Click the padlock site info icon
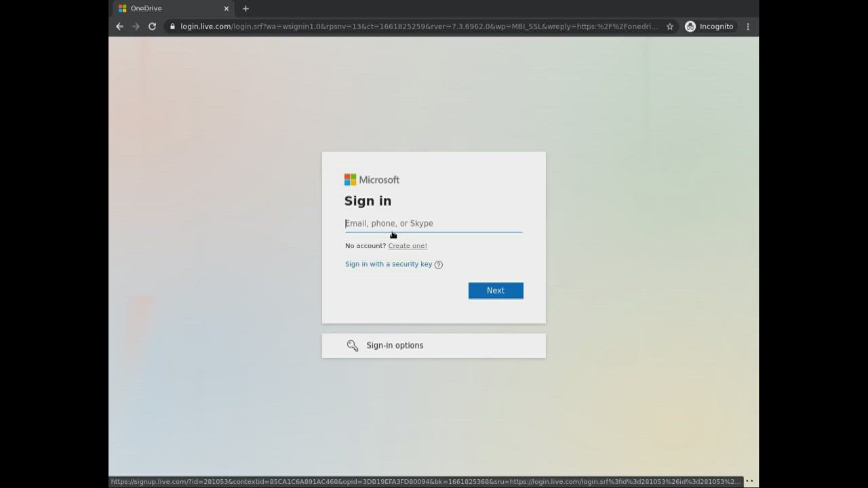868x488 pixels. coord(173,26)
